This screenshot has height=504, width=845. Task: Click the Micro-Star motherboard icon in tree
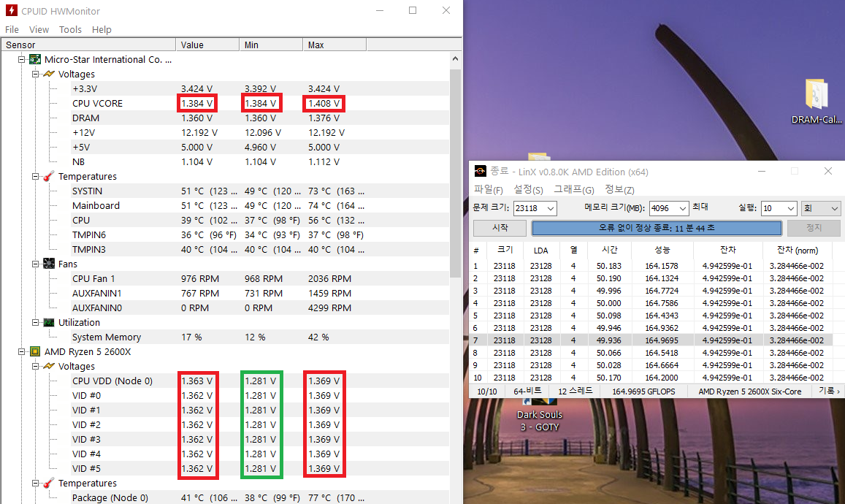click(35, 59)
